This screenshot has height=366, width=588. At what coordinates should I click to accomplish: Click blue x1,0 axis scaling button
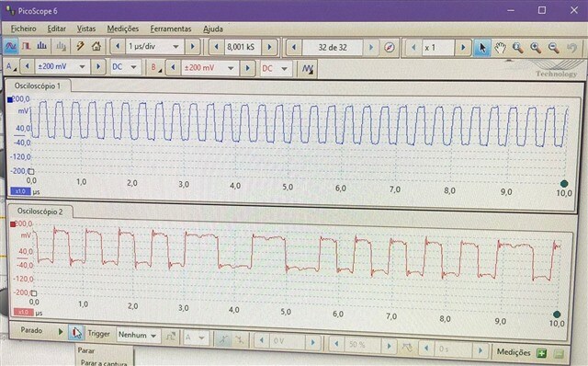click(x=20, y=191)
